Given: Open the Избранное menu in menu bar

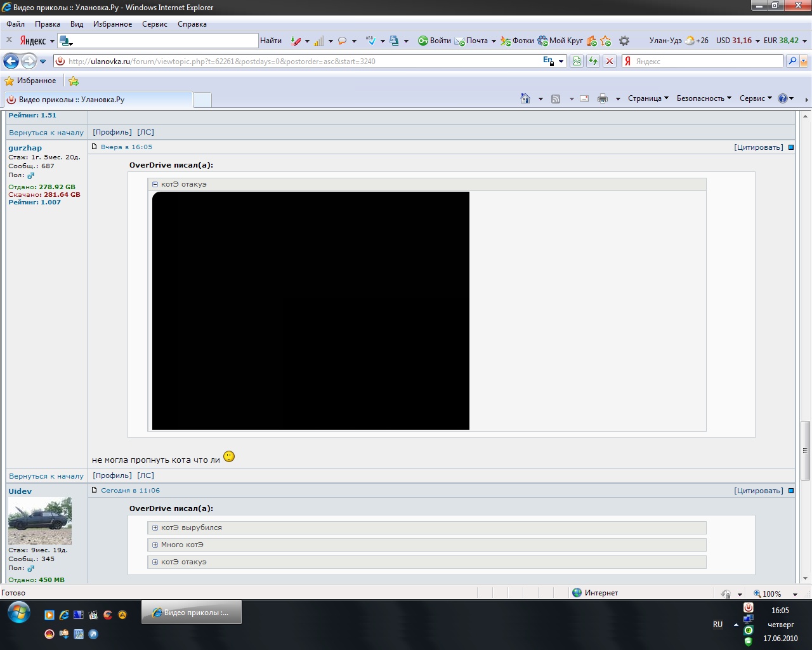Looking at the screenshot, I should (x=112, y=24).
